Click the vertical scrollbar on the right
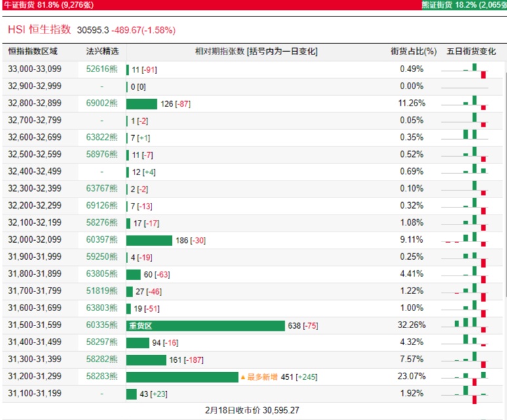Image resolution: width=507 pixels, height=420 pixels. pos(506,184)
